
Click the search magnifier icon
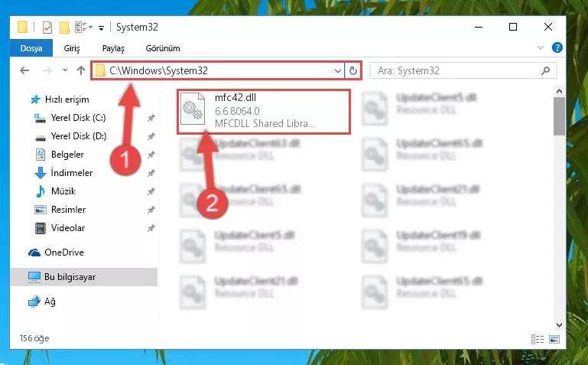click(546, 70)
